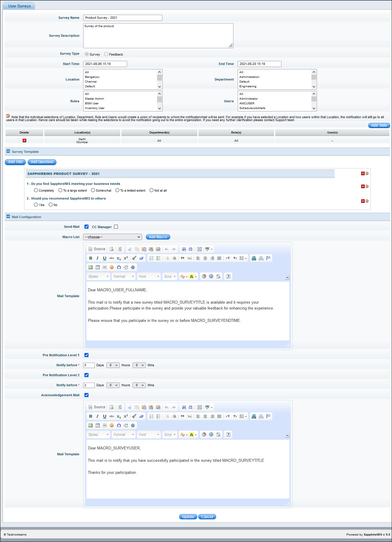Click numbered list icon in Acknowledgement mail editor
The image size is (392, 542).
151,416
